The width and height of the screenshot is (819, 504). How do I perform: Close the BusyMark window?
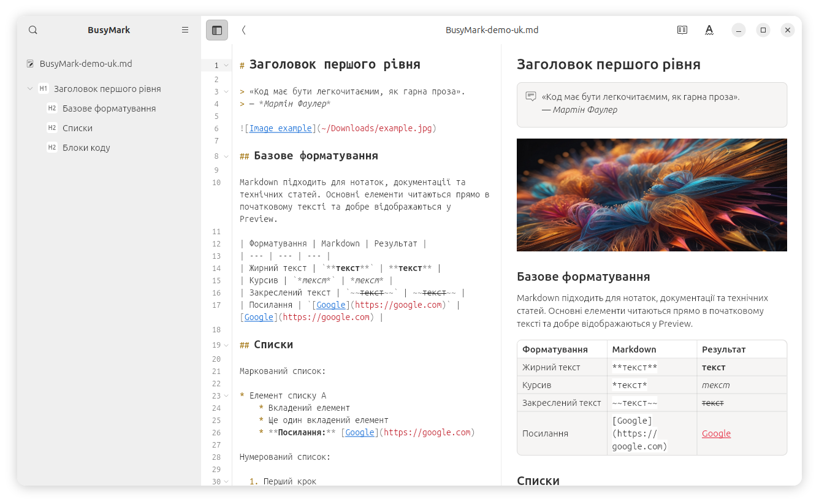click(788, 30)
